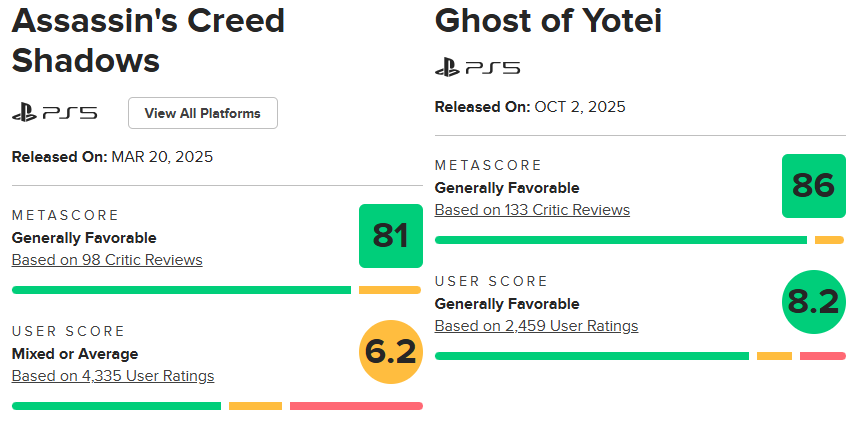
Task: Click the green 86 Metascore badge
Action: pos(813,186)
